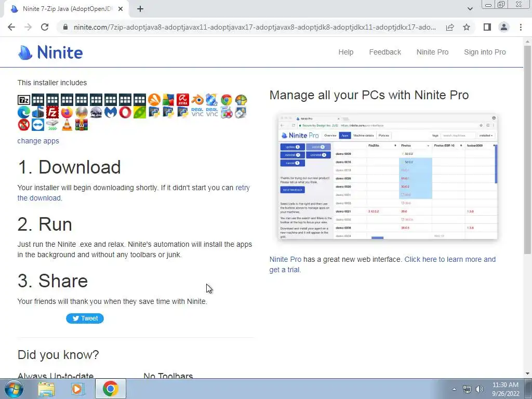The width and height of the screenshot is (532, 399).
Task: Bookmark this page with the star
Action: coord(467,27)
